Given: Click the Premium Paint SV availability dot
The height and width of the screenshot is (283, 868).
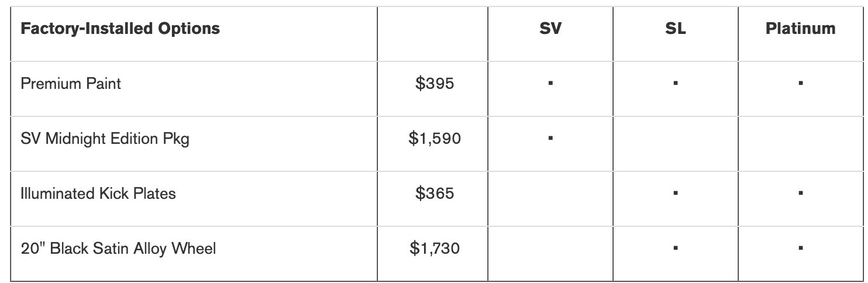Looking at the screenshot, I should click(550, 84).
